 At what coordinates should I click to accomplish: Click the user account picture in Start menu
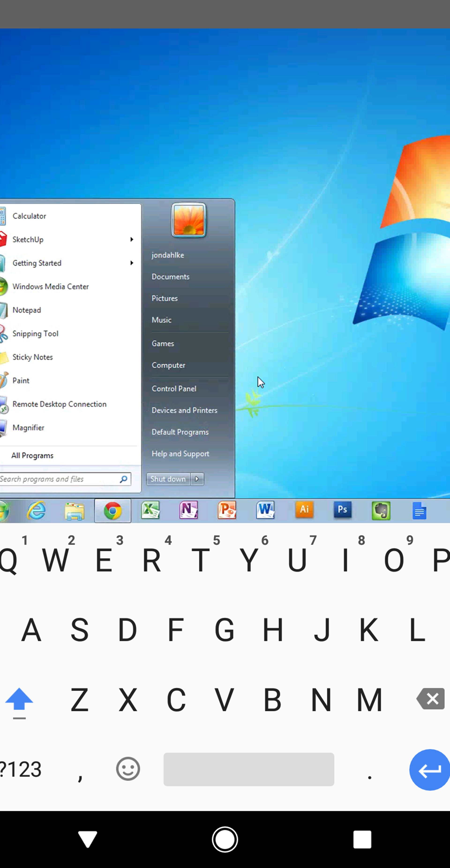point(189,220)
